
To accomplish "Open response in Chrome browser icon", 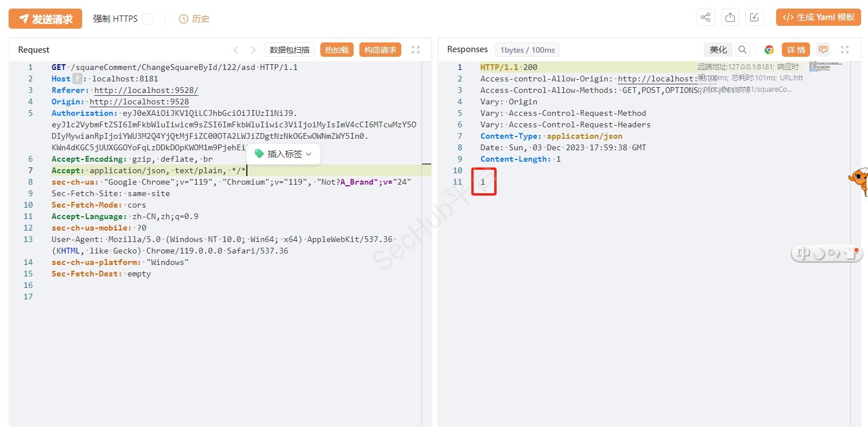I will click(769, 50).
